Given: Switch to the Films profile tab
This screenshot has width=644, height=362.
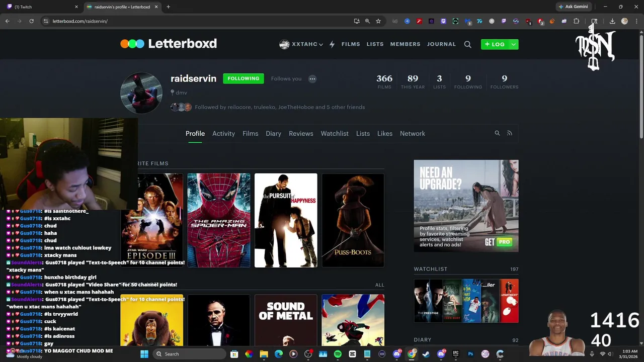Looking at the screenshot, I should coord(250,133).
